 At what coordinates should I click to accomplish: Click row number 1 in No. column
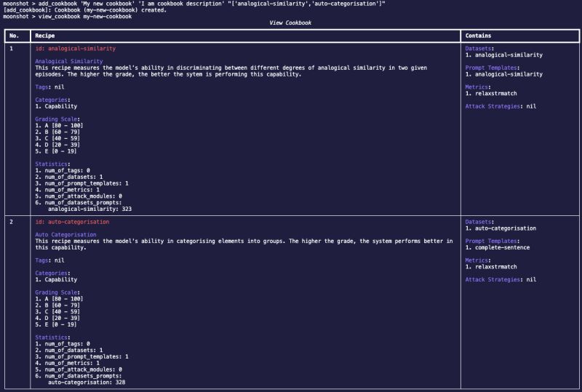[11, 49]
